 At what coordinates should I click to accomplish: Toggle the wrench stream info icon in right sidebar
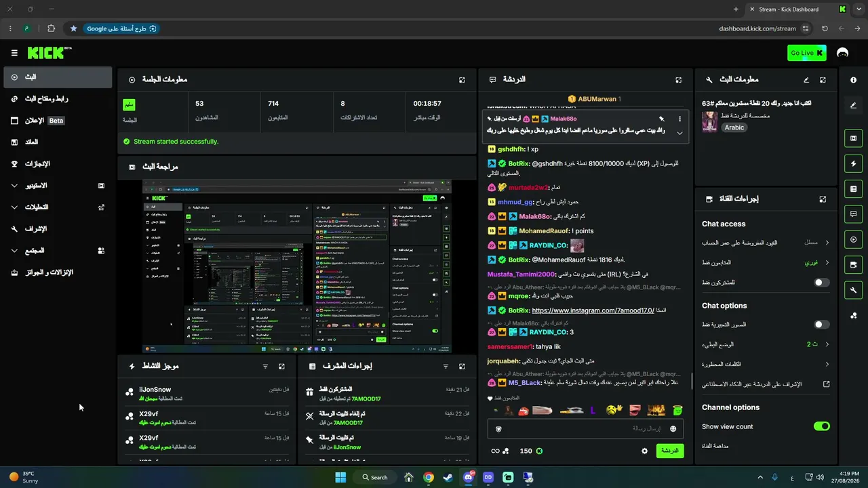coord(853,290)
